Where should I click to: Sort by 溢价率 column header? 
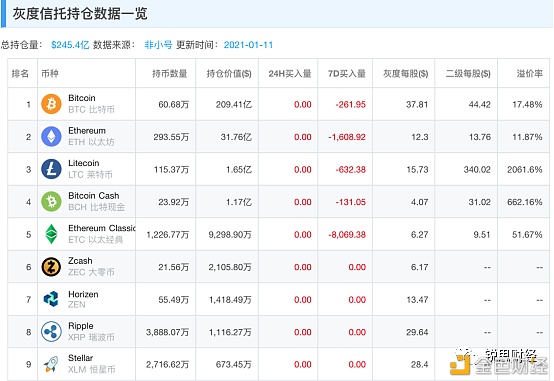click(x=530, y=74)
